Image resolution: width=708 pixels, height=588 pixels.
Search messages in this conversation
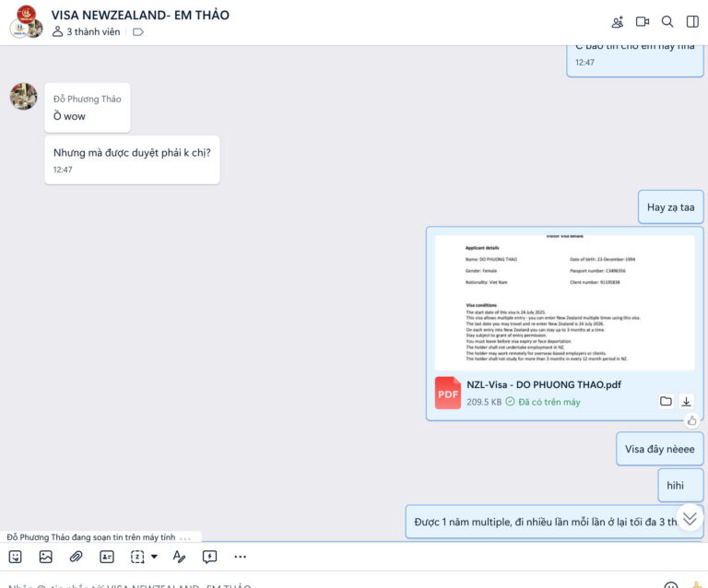point(667,22)
